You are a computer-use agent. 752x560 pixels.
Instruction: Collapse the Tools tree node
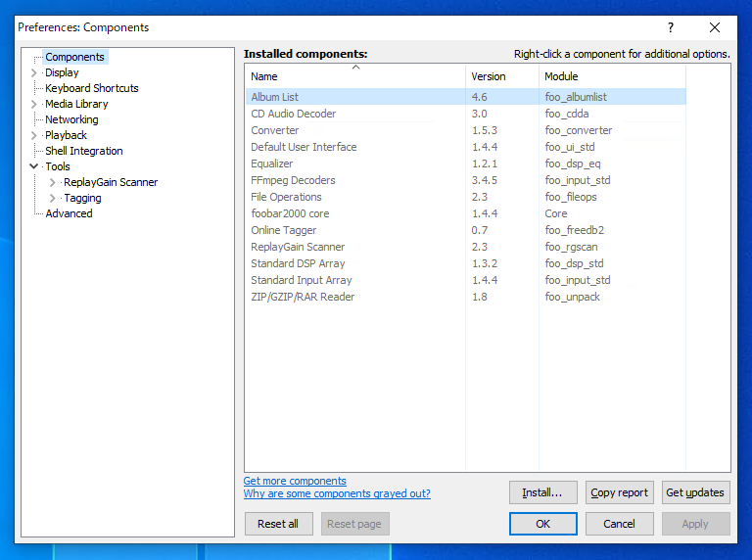pos(34,166)
